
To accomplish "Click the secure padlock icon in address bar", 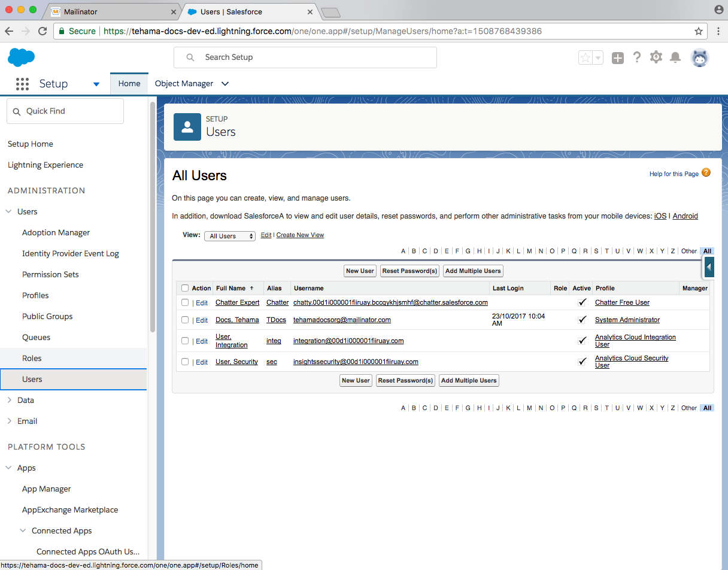I will (60, 31).
